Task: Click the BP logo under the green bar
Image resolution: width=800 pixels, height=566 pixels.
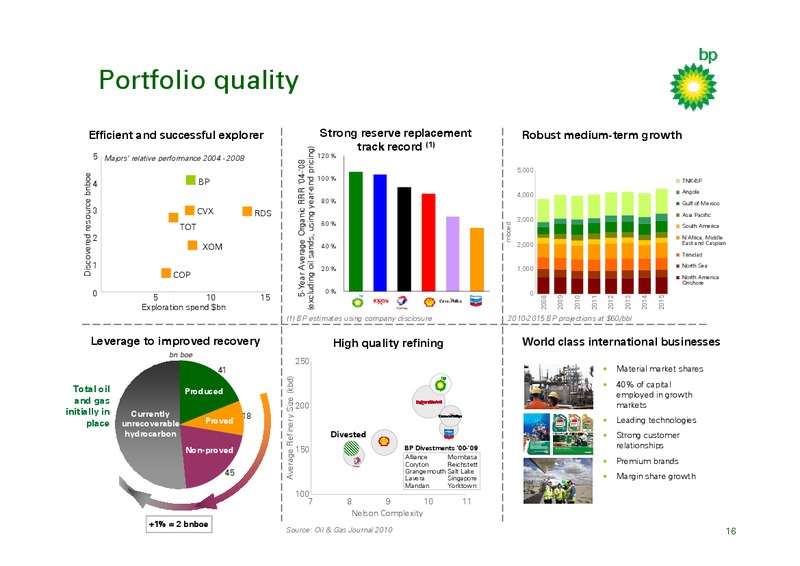Action: click(358, 302)
